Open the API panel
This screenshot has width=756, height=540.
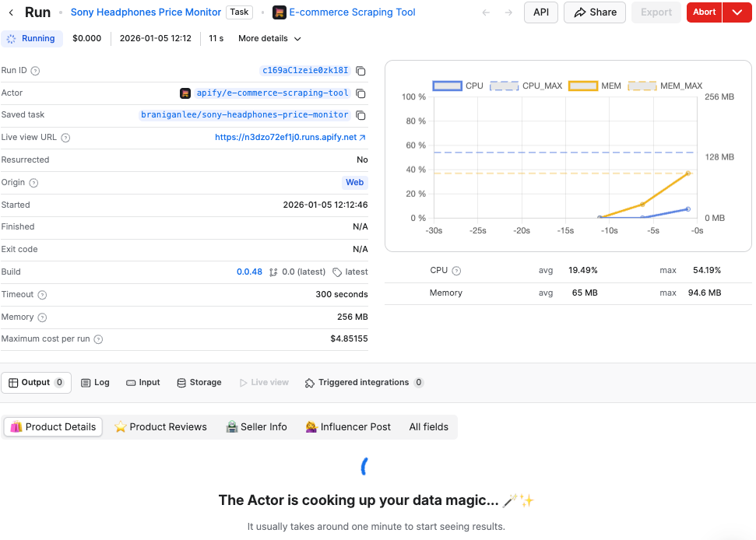click(540, 12)
